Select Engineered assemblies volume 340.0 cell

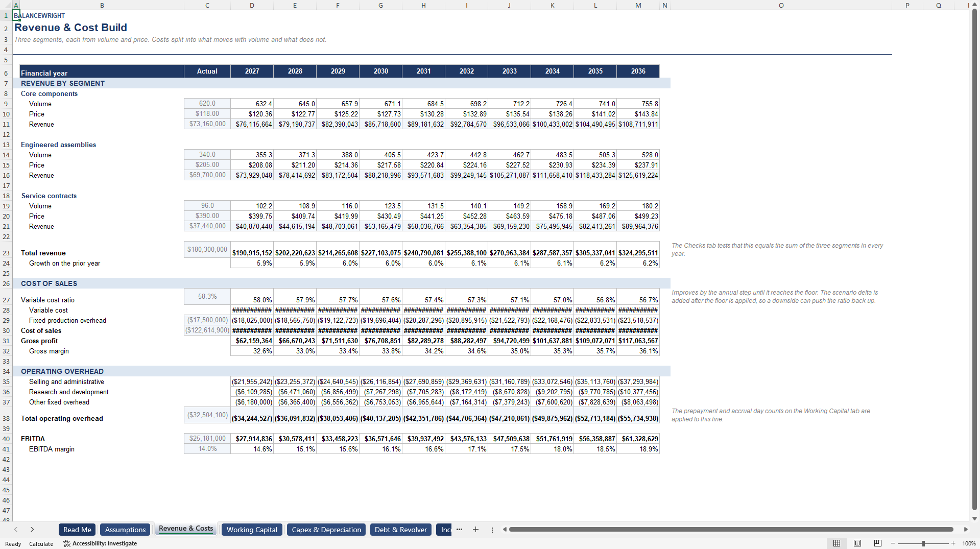pyautogui.click(x=207, y=155)
